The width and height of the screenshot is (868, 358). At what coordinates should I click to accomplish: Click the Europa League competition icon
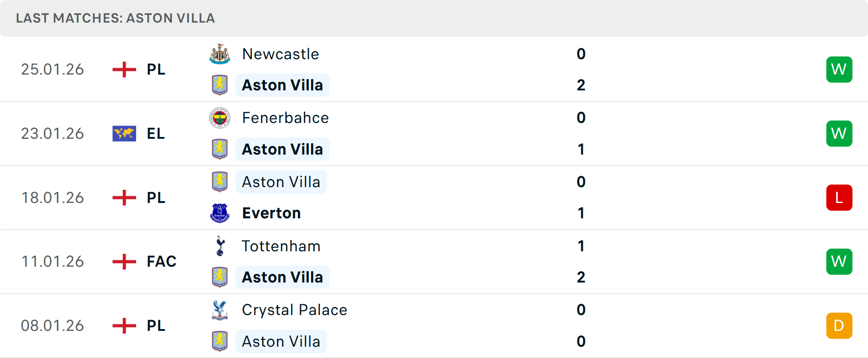pyautogui.click(x=124, y=133)
